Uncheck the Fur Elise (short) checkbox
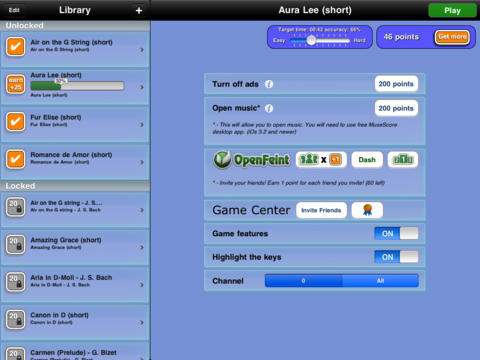Screen dimensions: 480x360 click(x=15, y=121)
